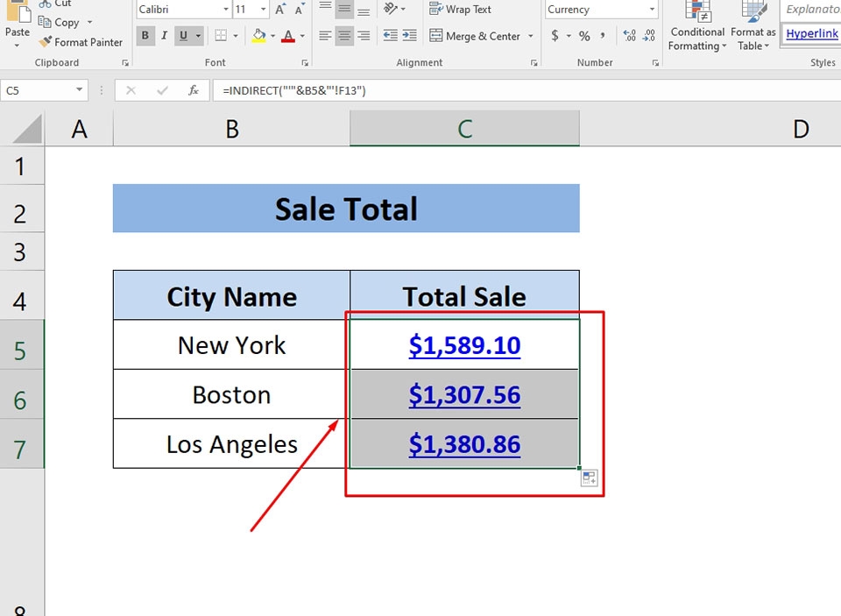Click the Increase Font Size icon
Viewport: 841px width, 616px height.
click(279, 9)
